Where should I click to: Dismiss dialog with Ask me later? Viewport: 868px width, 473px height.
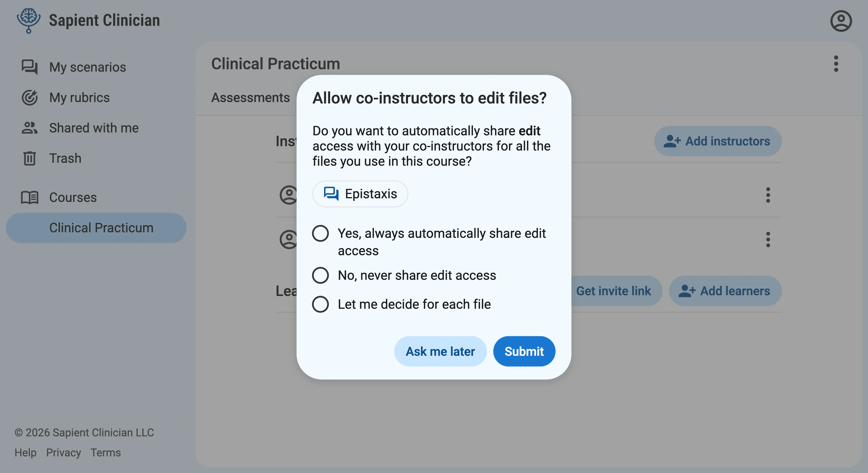(x=440, y=351)
